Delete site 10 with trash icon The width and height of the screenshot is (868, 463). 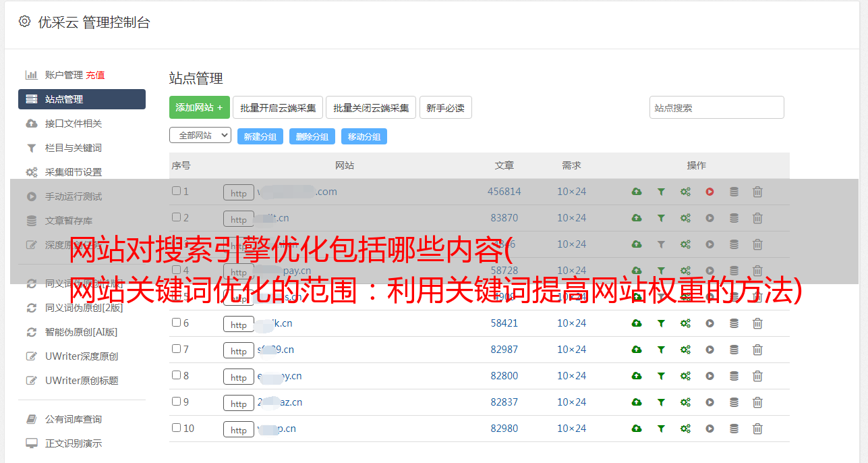point(757,429)
